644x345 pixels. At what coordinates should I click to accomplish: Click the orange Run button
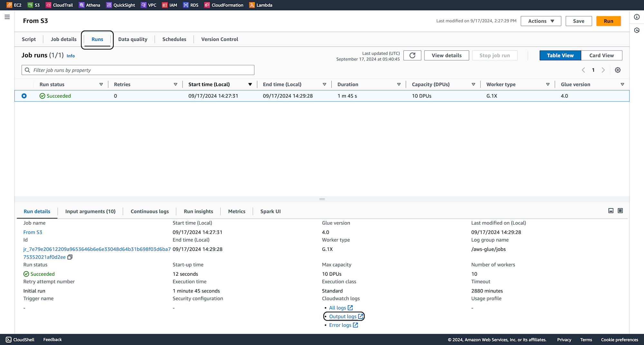pyautogui.click(x=608, y=21)
